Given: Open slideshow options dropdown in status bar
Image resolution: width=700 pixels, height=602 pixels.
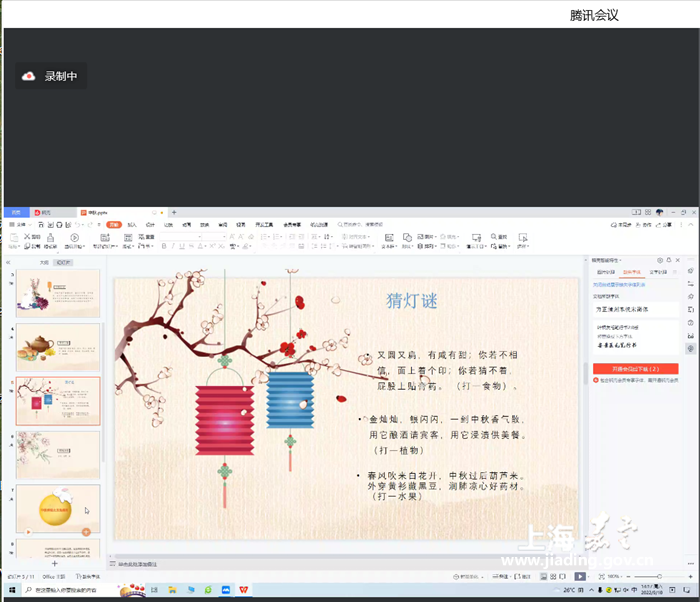Looking at the screenshot, I should tap(590, 577).
